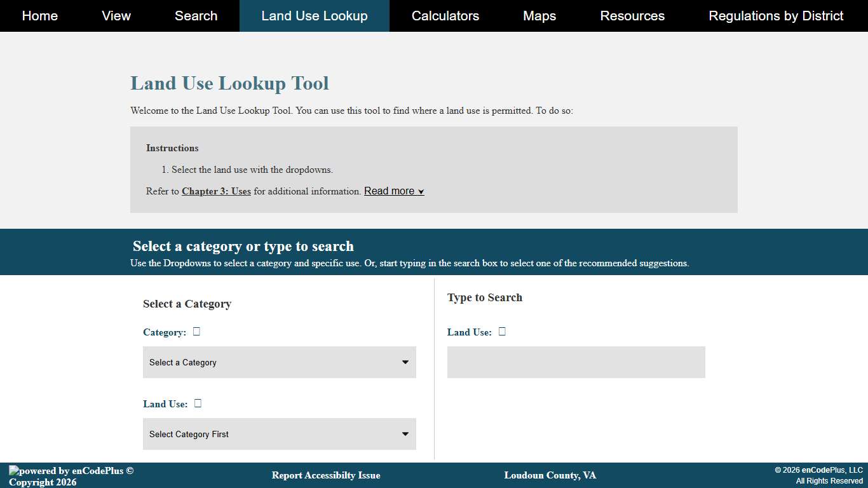868x488 pixels.
Task: Select the Search menu item
Action: (x=196, y=16)
